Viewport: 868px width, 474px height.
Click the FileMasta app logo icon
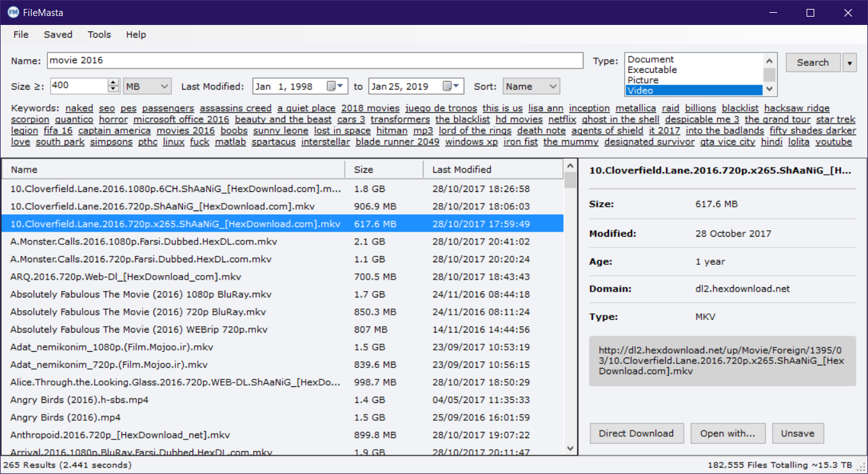[x=13, y=13]
